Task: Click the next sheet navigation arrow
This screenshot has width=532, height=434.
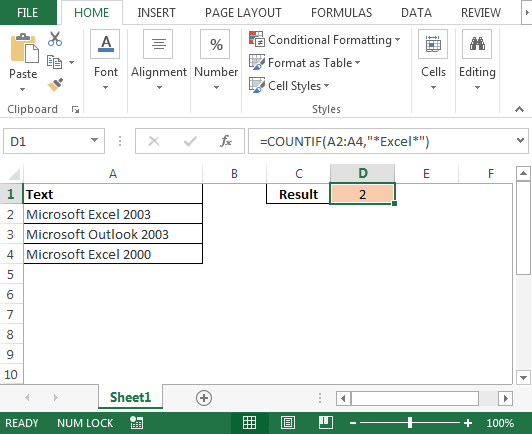Action: coord(56,397)
